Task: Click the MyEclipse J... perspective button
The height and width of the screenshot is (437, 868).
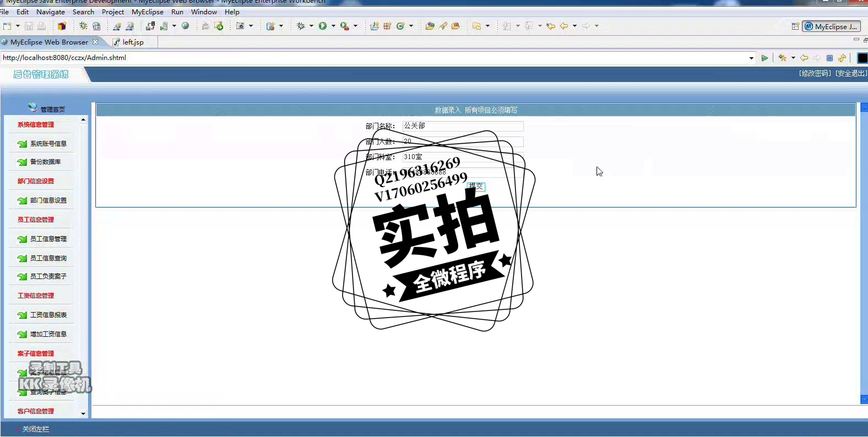Action: [831, 26]
